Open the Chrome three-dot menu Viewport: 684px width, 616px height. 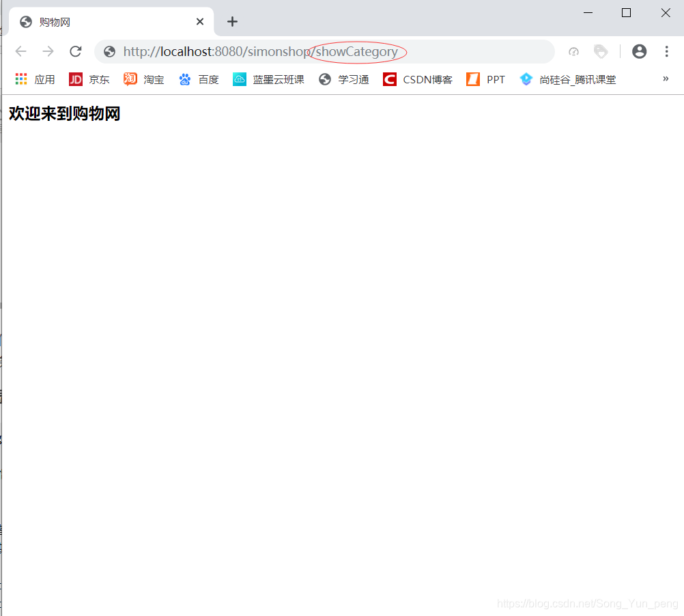(666, 51)
